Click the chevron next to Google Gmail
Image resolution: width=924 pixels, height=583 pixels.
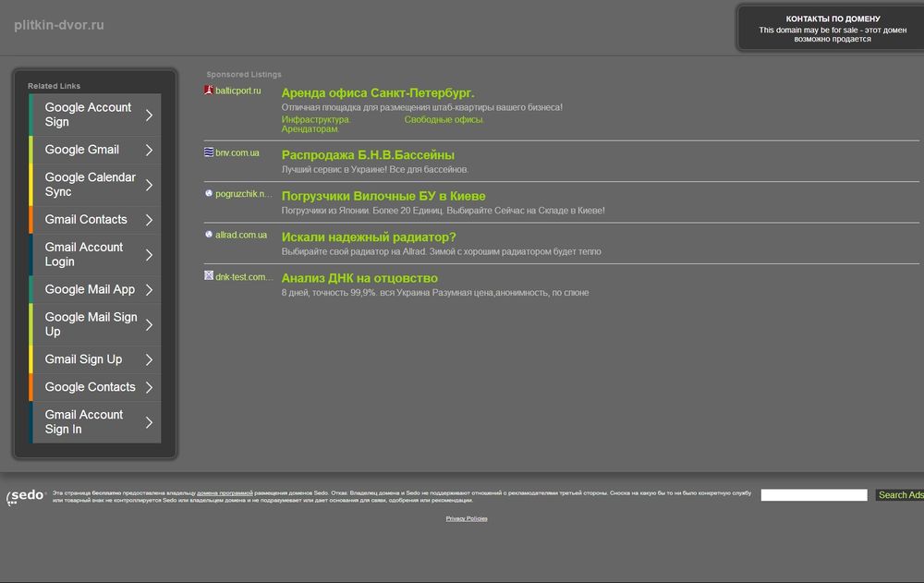(149, 151)
